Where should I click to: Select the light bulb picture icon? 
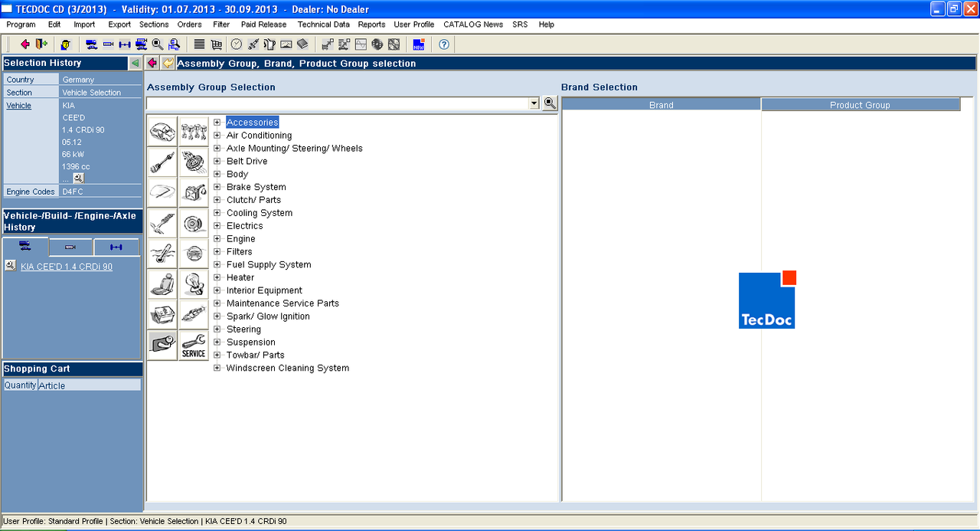click(x=194, y=284)
